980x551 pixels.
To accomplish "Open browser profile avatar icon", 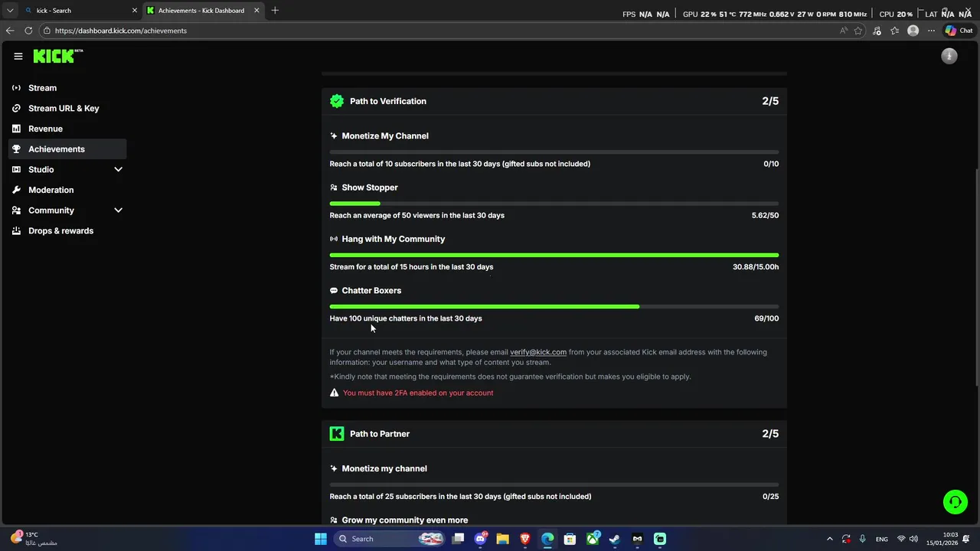I will tap(913, 31).
